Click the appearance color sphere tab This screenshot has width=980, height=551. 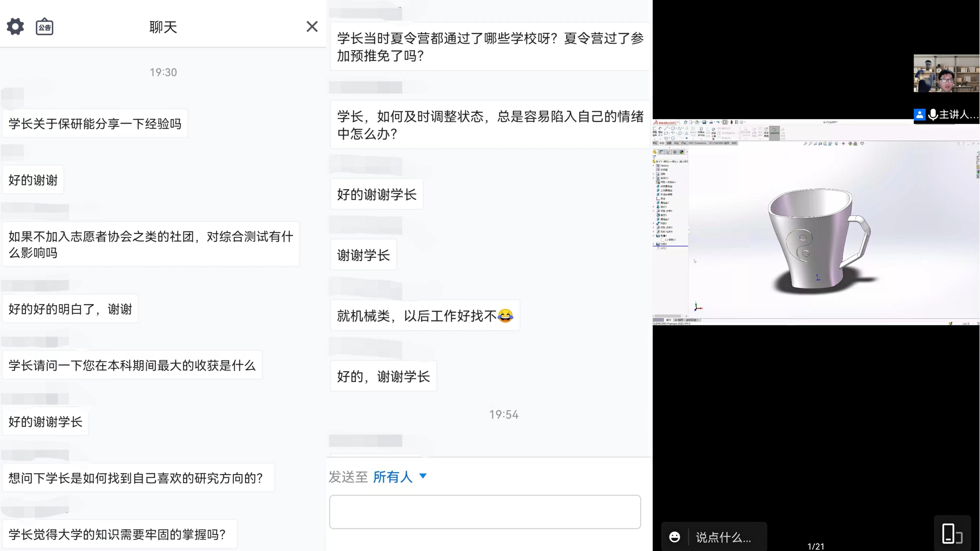(681, 152)
